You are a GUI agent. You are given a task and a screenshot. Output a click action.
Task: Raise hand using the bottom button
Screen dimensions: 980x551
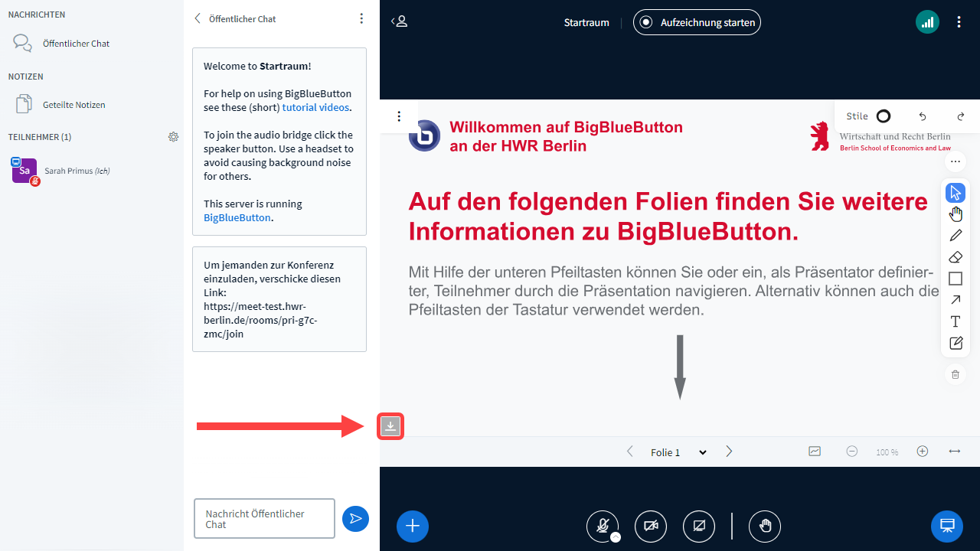click(x=765, y=526)
